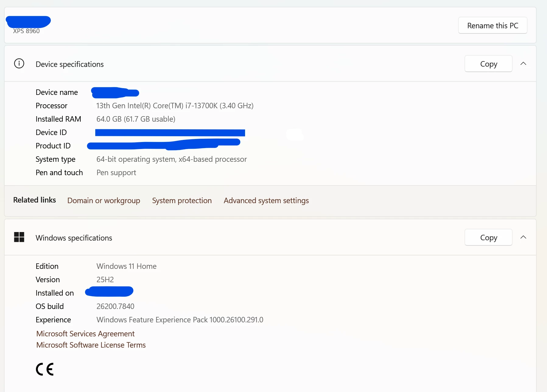Viewport: 547px width, 392px height.
Task: Click the Rename this PC button
Action: [x=493, y=26]
